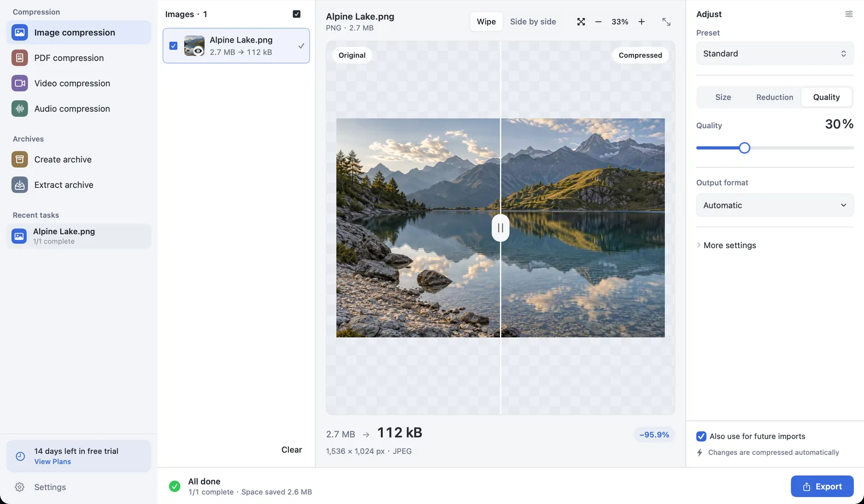
Task: Zoom in with the plus icon
Action: coord(642,22)
